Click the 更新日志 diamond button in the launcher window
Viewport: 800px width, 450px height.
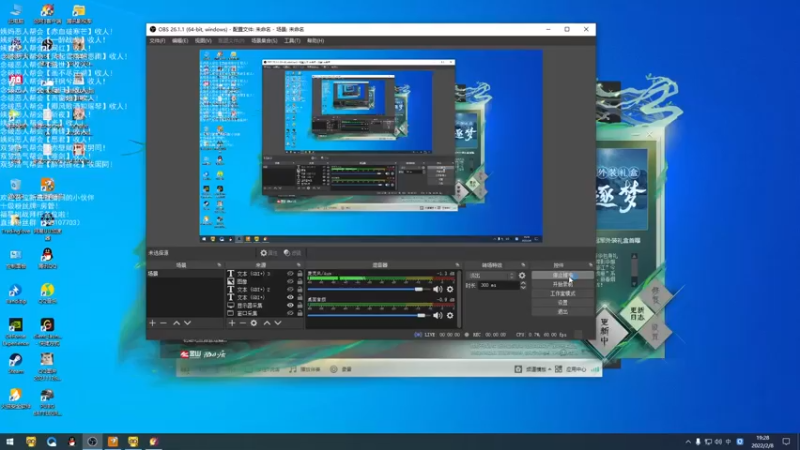click(x=637, y=313)
